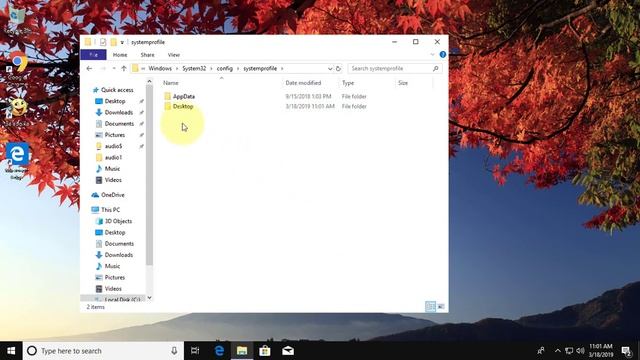Image resolution: width=640 pixels, height=360 pixels.
Task: Open Videos under This PC
Action: coord(113,289)
